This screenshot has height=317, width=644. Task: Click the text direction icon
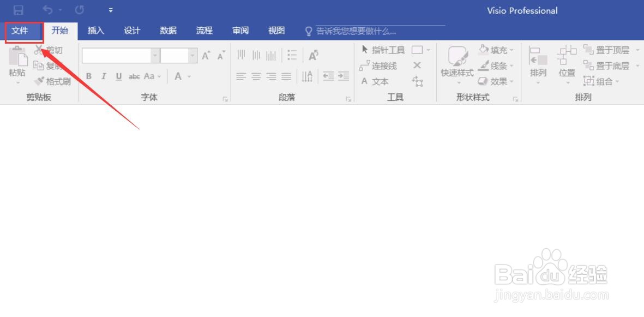pos(307,76)
